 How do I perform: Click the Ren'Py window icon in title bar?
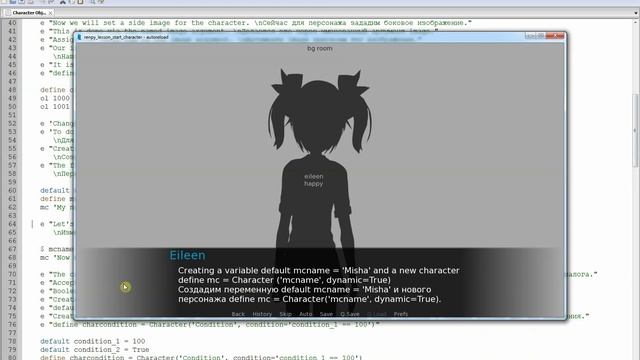80,37
